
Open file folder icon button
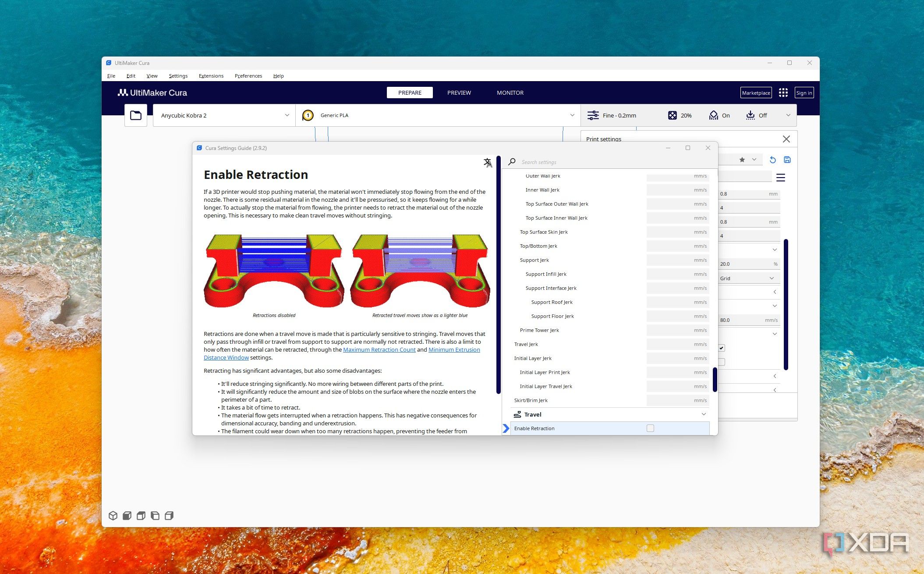[x=136, y=115]
